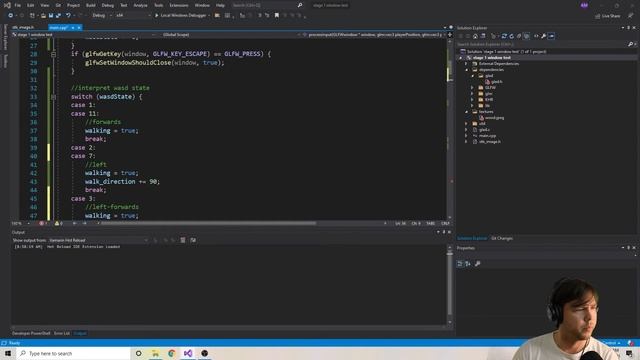This screenshot has height=360, width=640.
Task: Switch to the Git Changes tab
Action: click(x=502, y=238)
